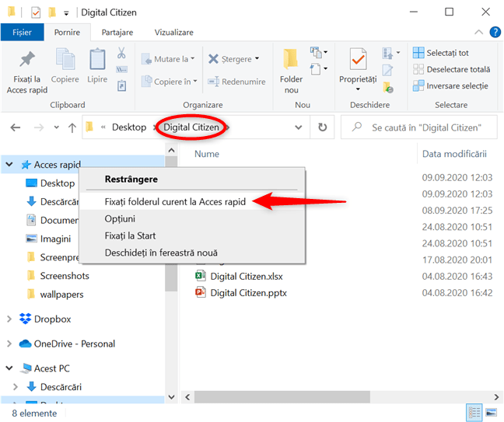Click the Folder nou icon
This screenshot has height=422, width=504.
(291, 59)
